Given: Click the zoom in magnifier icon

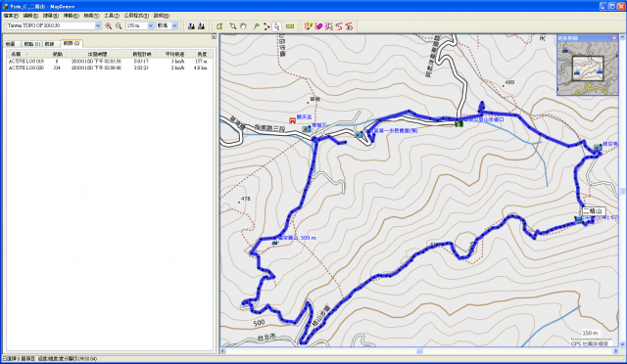Looking at the screenshot, I should (x=109, y=26).
